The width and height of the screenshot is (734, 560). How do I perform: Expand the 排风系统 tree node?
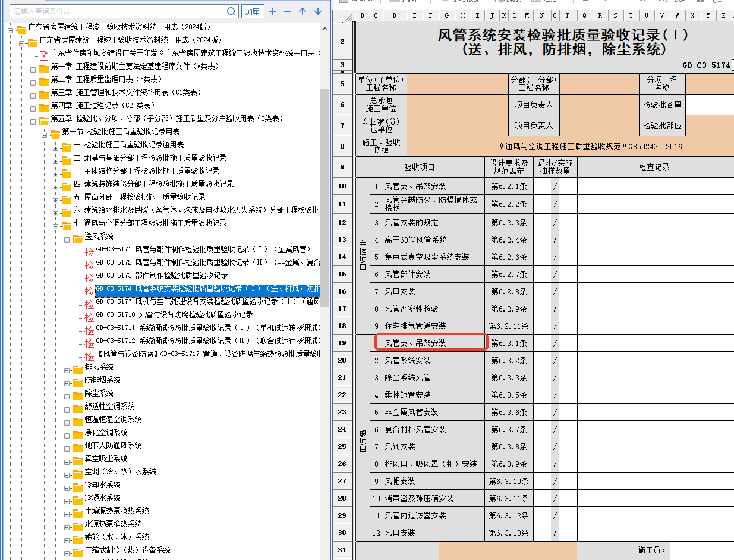click(67, 368)
